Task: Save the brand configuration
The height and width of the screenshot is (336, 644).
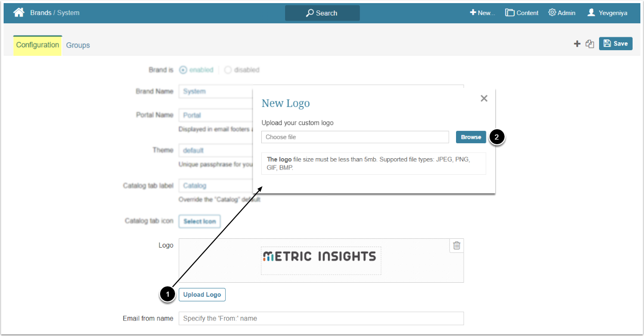Action: tap(616, 44)
